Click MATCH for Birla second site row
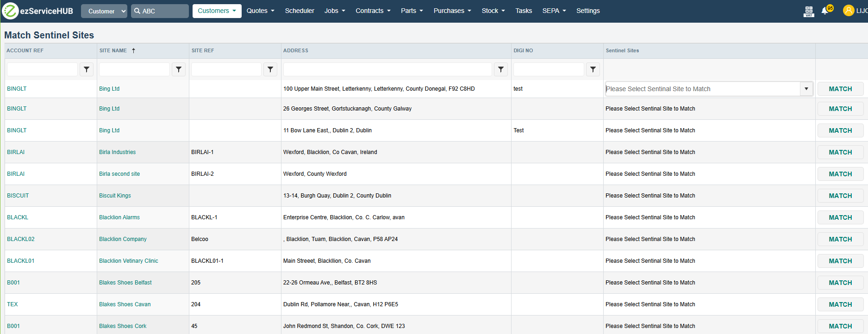The image size is (868, 334). [840, 174]
